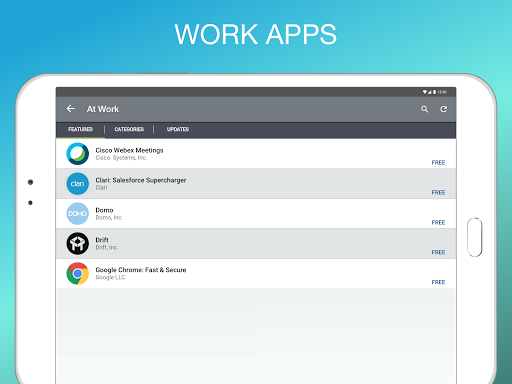512x384 pixels.
Task: Tap FREE next to Drift
Action: point(438,253)
